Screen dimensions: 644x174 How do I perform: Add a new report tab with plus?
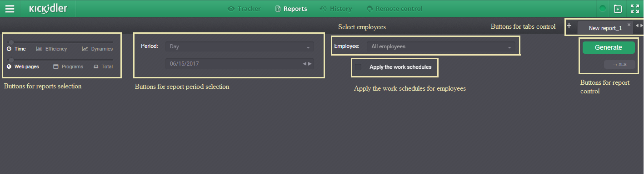point(569,26)
